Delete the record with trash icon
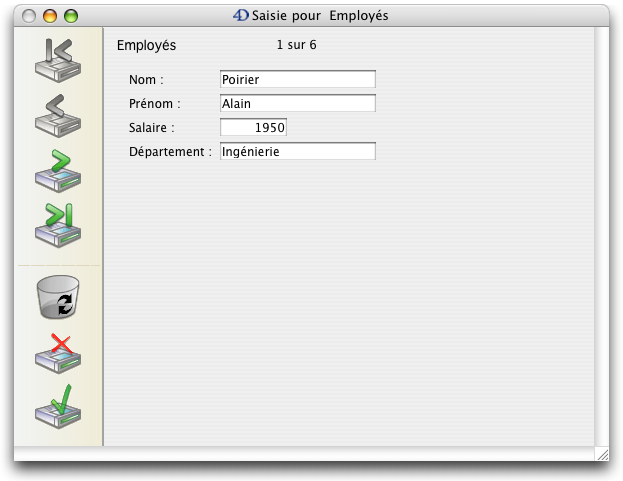The height and width of the screenshot is (481, 623). (x=58, y=297)
